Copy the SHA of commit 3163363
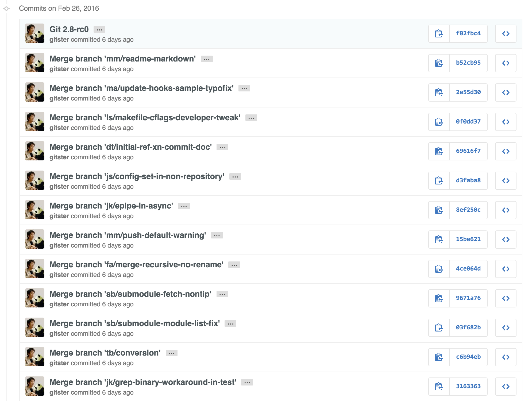This screenshot has width=532, height=401. pos(439,387)
